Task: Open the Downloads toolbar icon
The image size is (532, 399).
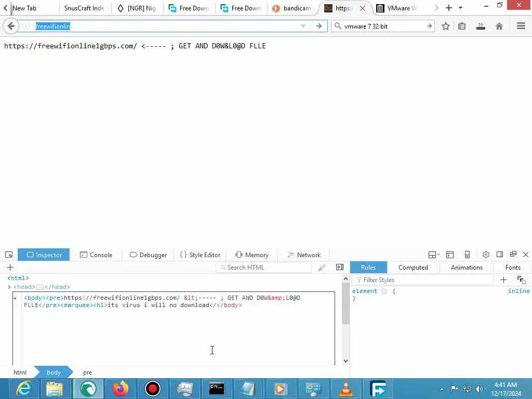Action: coord(481,26)
